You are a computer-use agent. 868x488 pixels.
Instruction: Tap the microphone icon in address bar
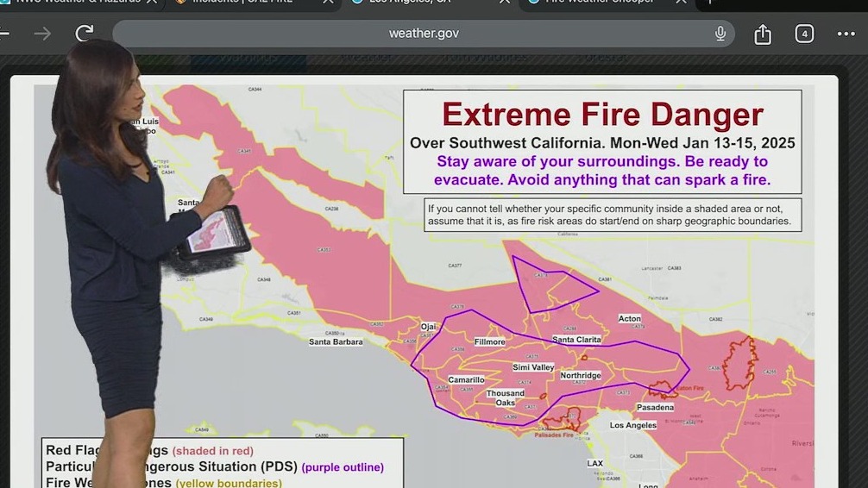click(720, 34)
